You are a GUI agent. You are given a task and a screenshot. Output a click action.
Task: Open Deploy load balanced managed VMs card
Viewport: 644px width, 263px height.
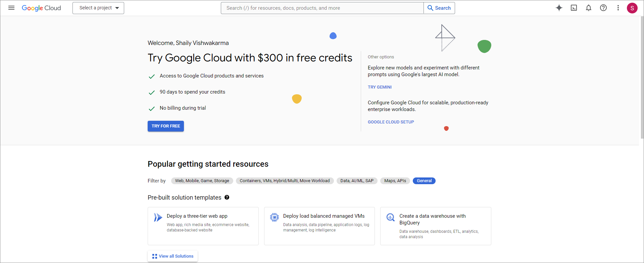pyautogui.click(x=319, y=226)
